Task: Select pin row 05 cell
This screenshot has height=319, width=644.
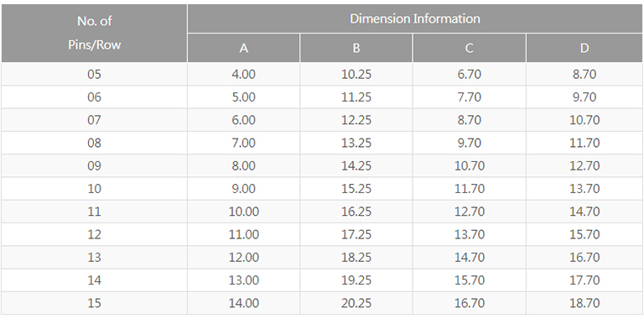Action: tap(95, 75)
